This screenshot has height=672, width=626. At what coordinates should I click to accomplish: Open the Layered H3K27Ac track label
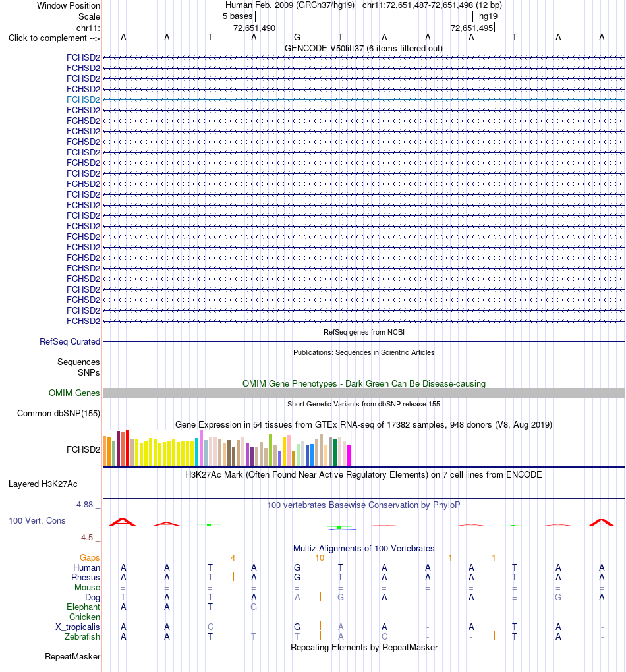(43, 484)
